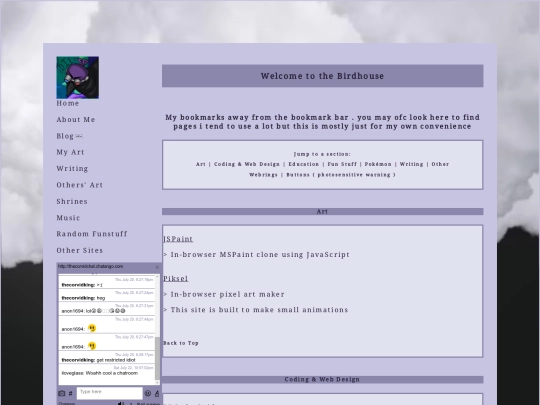Image resolution: width=540 pixels, height=405 pixels.
Task: Open the Home page link
Action: pyautogui.click(x=68, y=103)
